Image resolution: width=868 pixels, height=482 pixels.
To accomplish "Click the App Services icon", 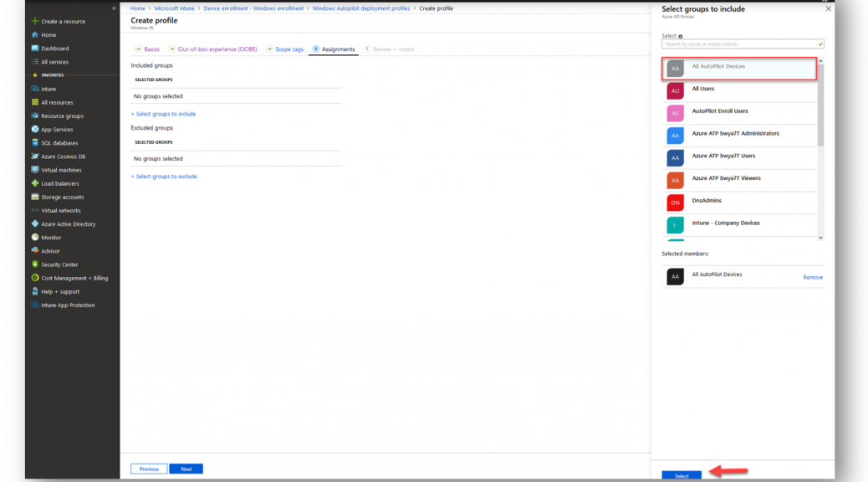I will [x=35, y=129].
